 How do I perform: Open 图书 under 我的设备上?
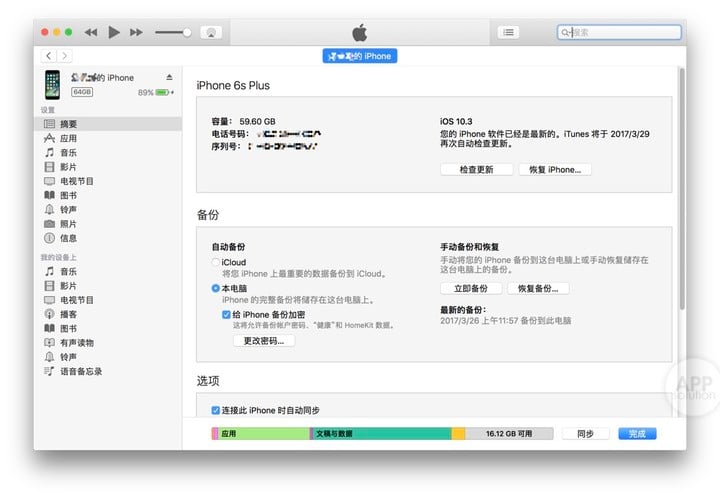tap(108, 328)
